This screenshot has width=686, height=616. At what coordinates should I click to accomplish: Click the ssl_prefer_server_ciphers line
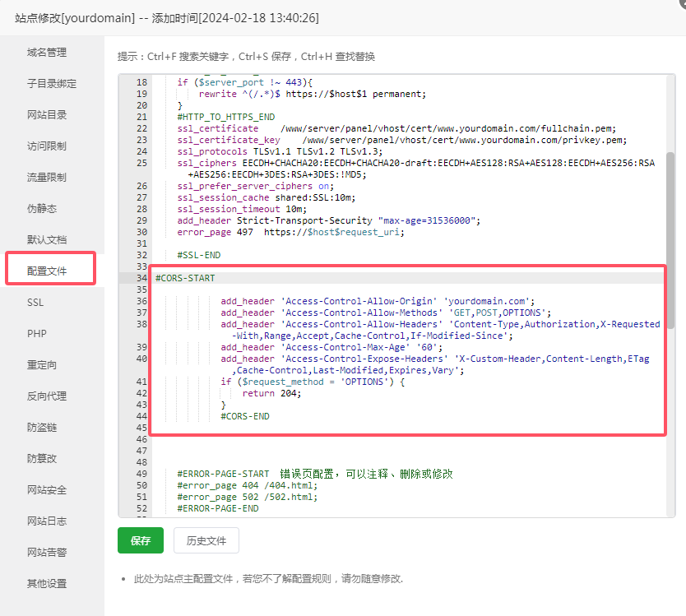pos(256,186)
